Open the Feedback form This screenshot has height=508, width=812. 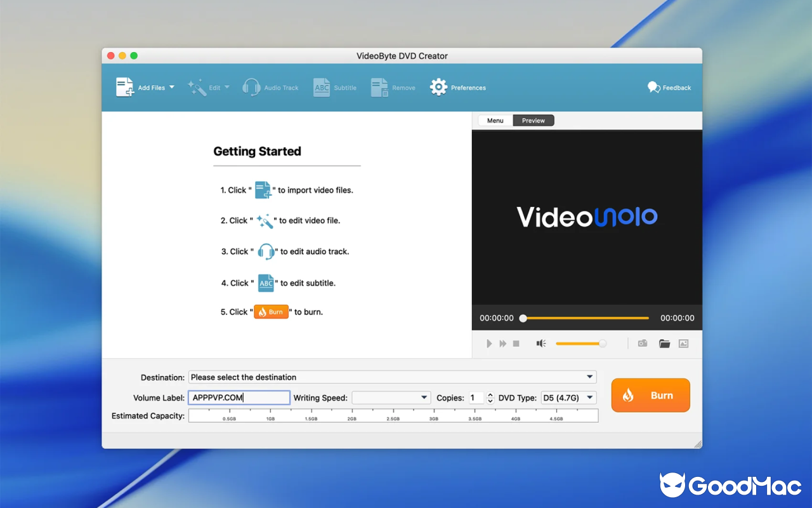pos(669,87)
